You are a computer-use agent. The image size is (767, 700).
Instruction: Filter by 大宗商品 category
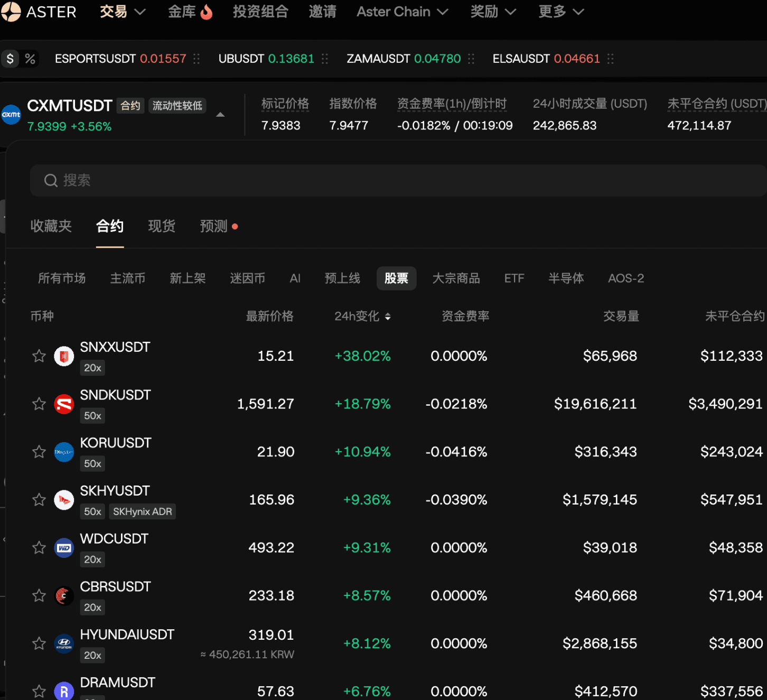tap(456, 278)
